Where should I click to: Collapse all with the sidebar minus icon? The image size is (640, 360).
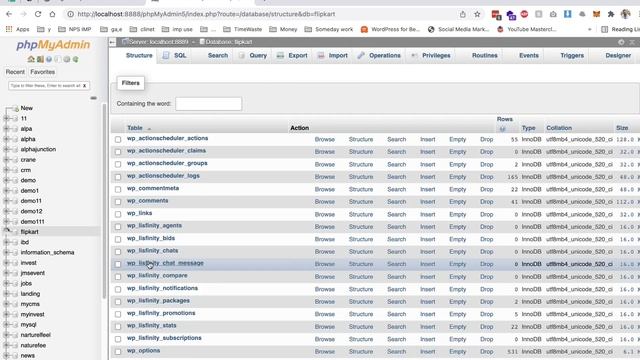[x=93, y=98]
